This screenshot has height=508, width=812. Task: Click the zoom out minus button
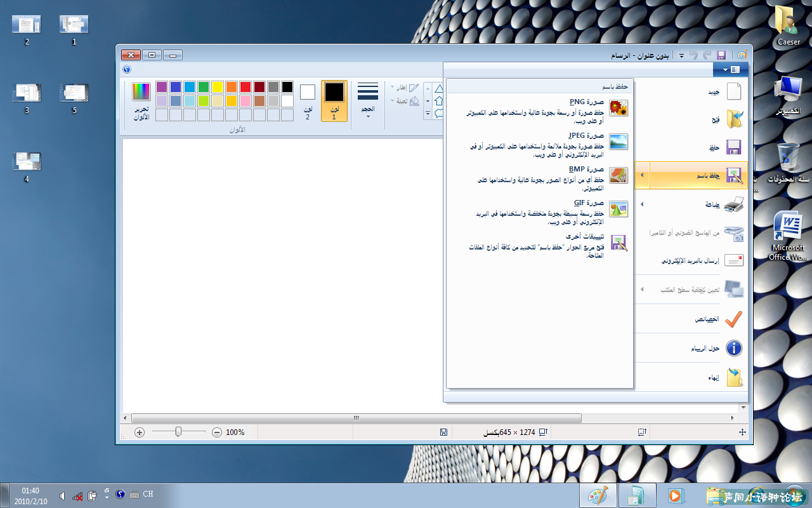coord(217,432)
